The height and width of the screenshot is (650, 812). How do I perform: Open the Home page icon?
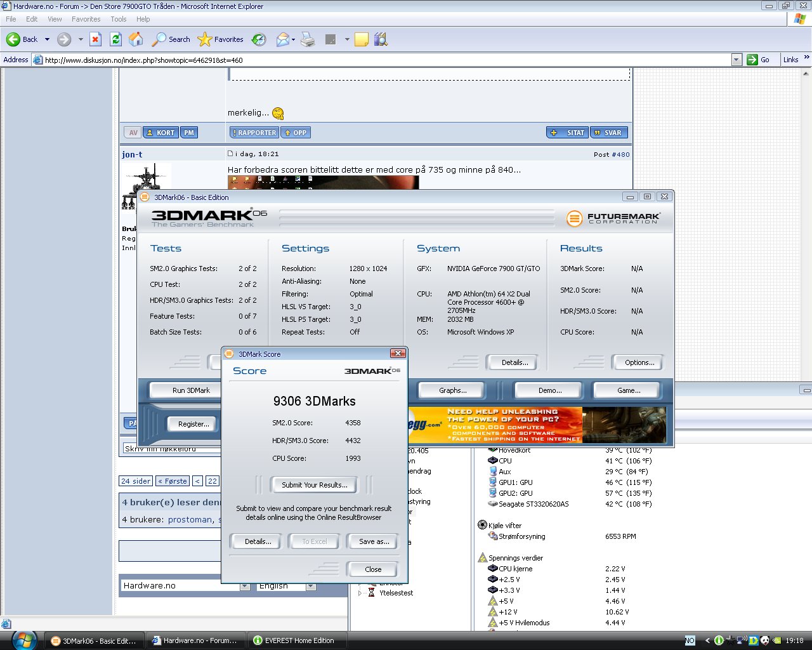point(136,39)
